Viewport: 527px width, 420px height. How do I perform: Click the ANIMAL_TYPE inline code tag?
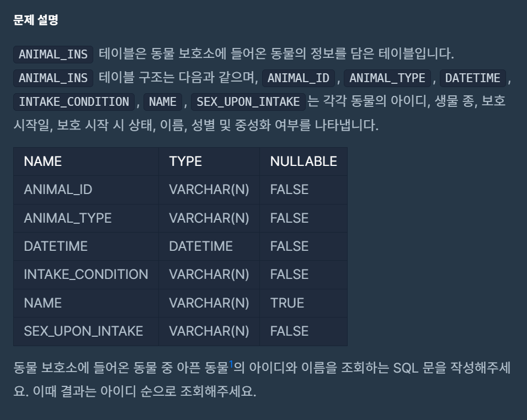pyautogui.click(x=387, y=78)
